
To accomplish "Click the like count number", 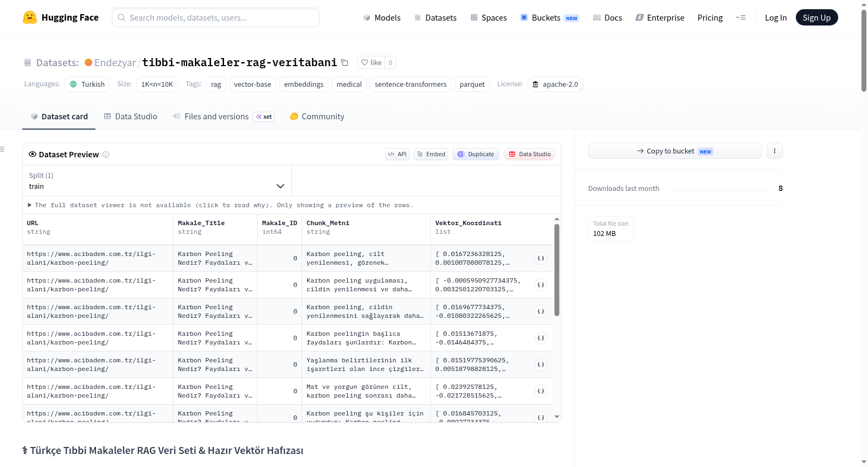I will point(390,62).
